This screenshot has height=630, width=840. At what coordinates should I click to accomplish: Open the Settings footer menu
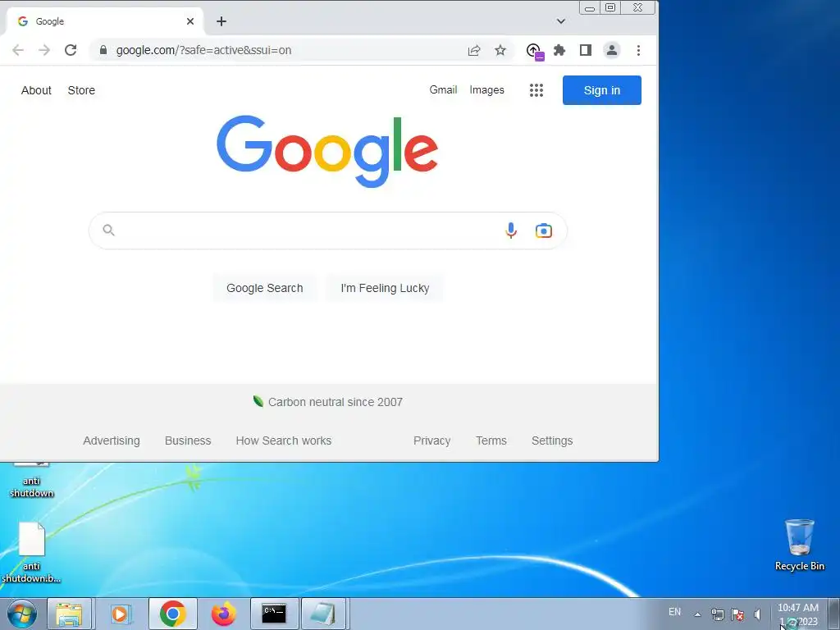tap(552, 441)
